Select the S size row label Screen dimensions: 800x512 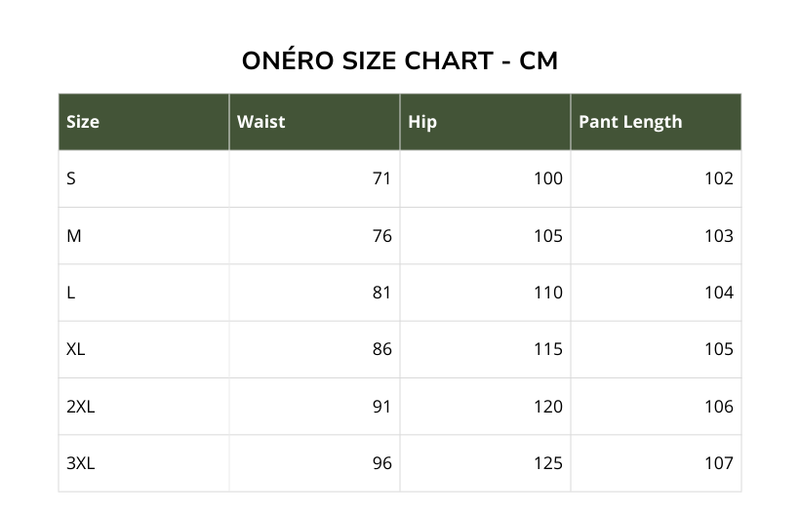[x=71, y=179]
